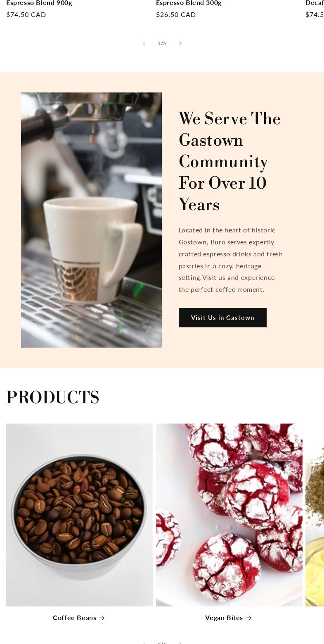Click the red crinkle cookies image
324x644 pixels.
(x=229, y=515)
